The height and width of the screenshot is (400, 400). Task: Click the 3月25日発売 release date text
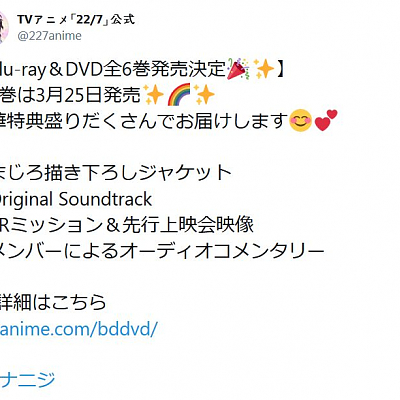click(88, 95)
